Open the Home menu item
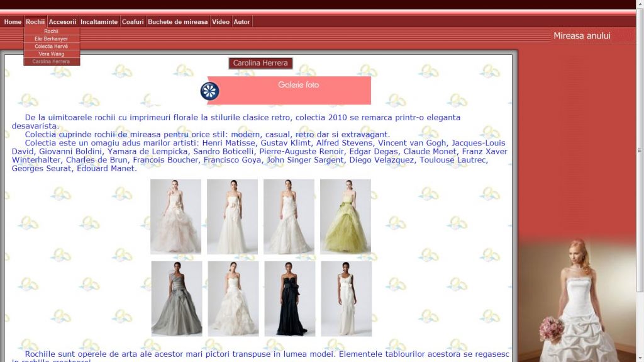Screen dimensions: 644x362 13,22
